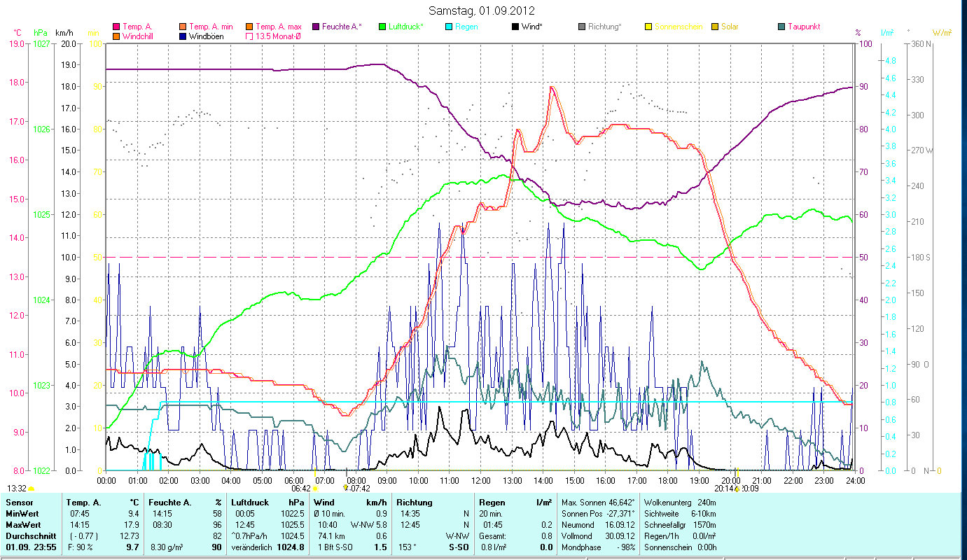Click the Max. Sonnen 46,642° entry

click(x=599, y=503)
